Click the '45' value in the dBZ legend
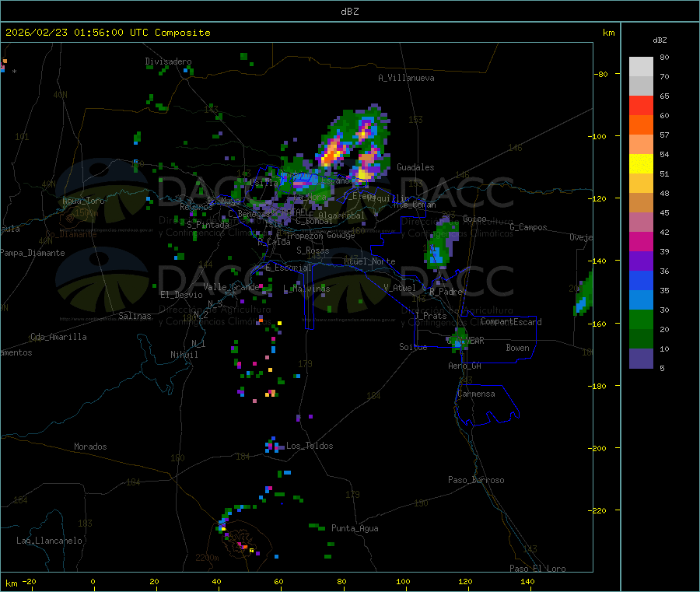700x592 pixels. pyautogui.click(x=664, y=212)
